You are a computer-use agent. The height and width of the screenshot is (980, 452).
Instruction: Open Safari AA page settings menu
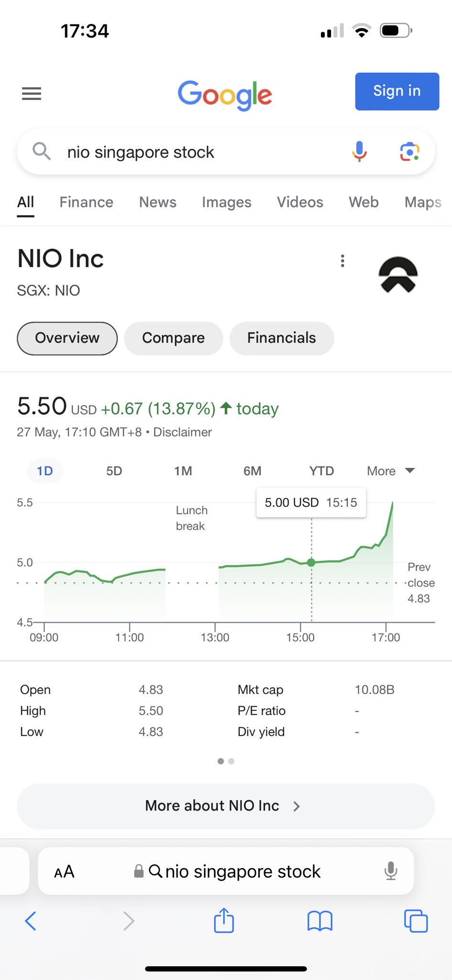tap(64, 871)
